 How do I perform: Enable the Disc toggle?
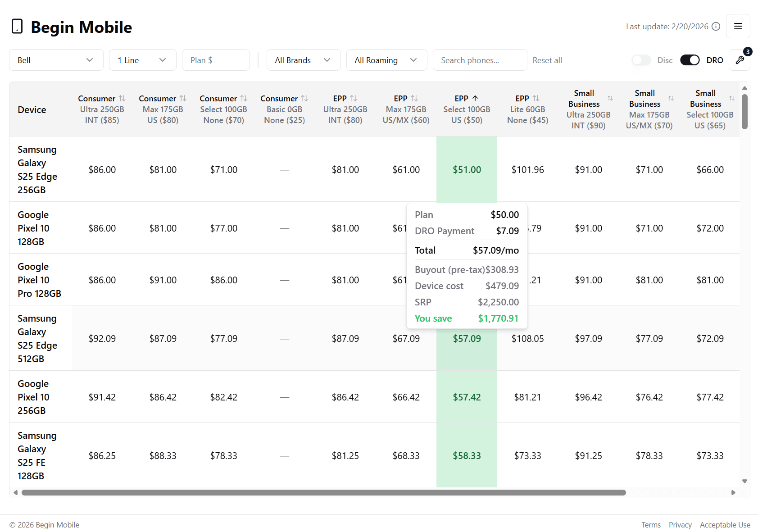pos(641,60)
